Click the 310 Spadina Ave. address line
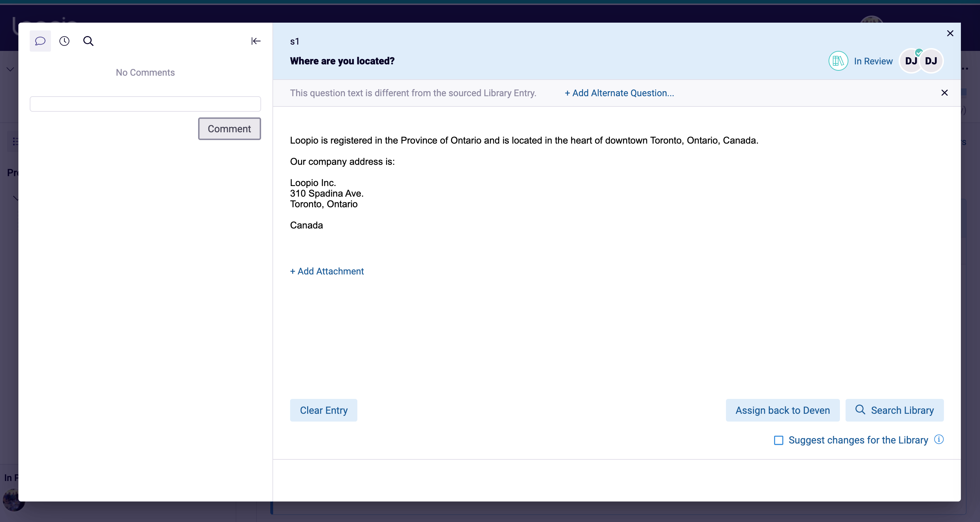The image size is (980, 522). [x=327, y=193]
